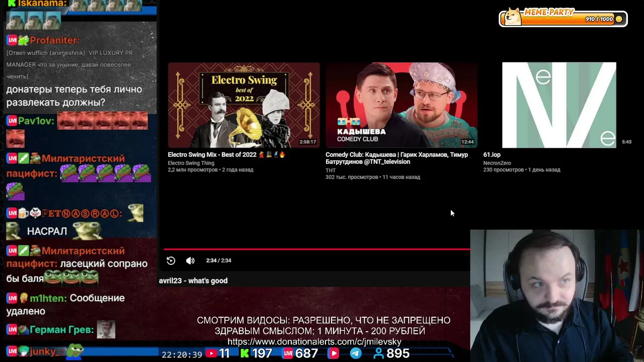Click the red video progress bar
Screen dimensions: 644x362
[x=317, y=249]
